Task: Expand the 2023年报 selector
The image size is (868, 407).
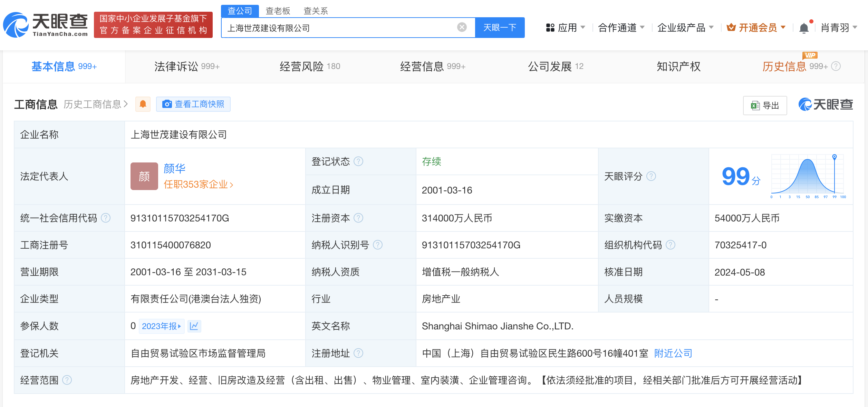Action: tap(162, 326)
